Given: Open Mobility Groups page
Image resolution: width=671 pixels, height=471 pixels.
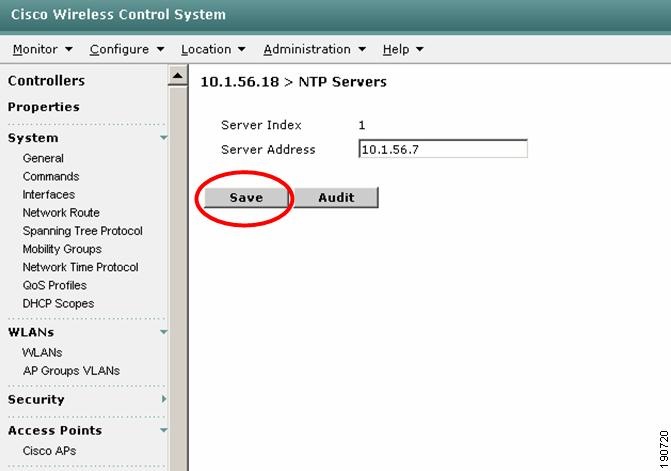Looking at the screenshot, I should (62, 249).
